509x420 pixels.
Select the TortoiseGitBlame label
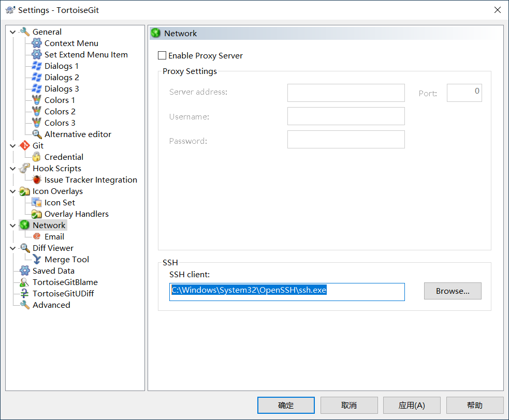65,282
